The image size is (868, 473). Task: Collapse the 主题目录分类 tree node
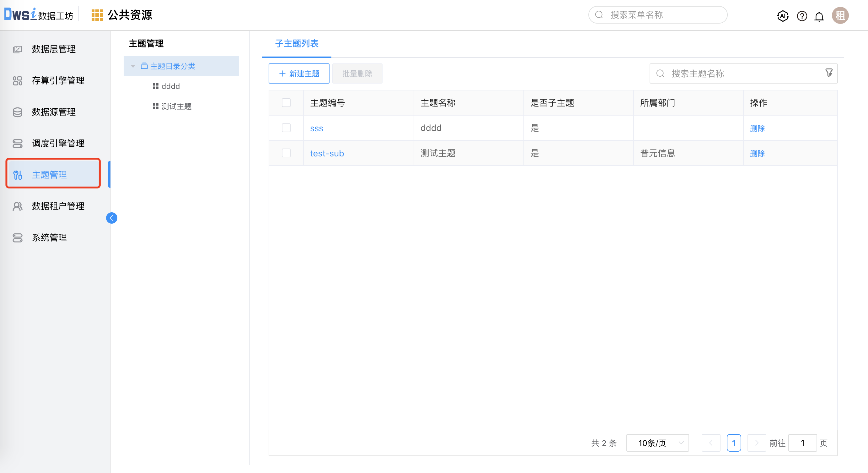click(x=132, y=66)
